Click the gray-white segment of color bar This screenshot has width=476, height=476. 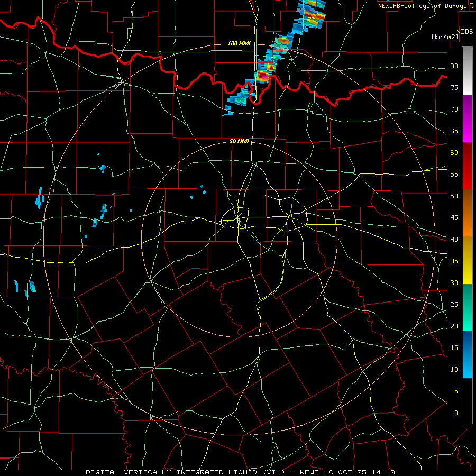coord(467,71)
